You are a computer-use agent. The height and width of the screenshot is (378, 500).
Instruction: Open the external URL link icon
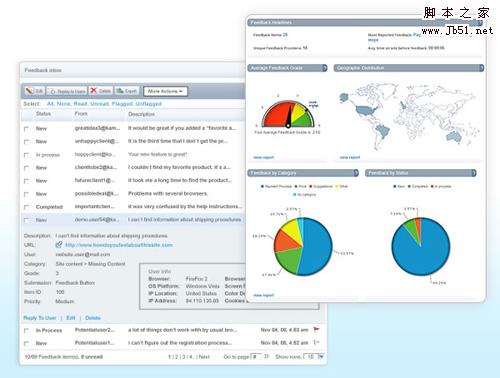click(x=59, y=245)
